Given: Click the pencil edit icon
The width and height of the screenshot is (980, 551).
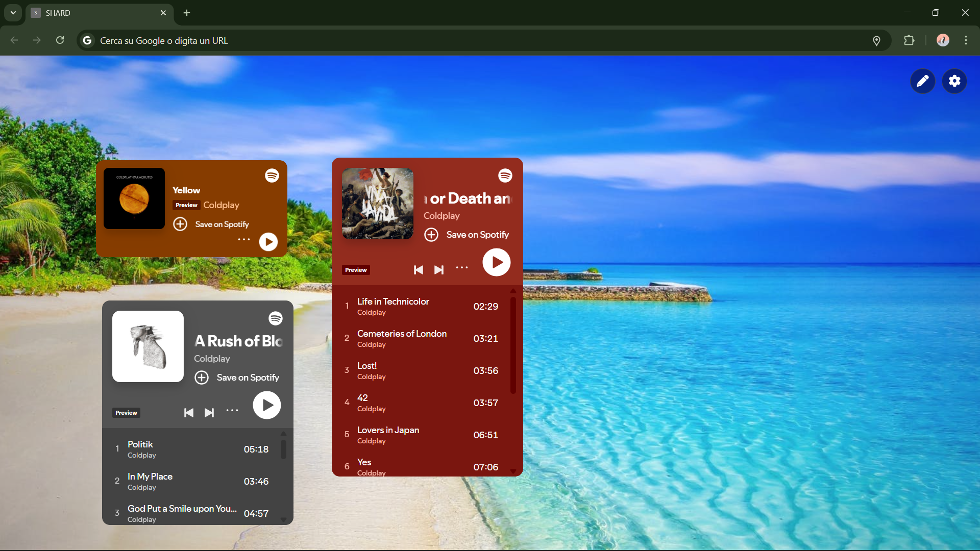Looking at the screenshot, I should pos(922,81).
